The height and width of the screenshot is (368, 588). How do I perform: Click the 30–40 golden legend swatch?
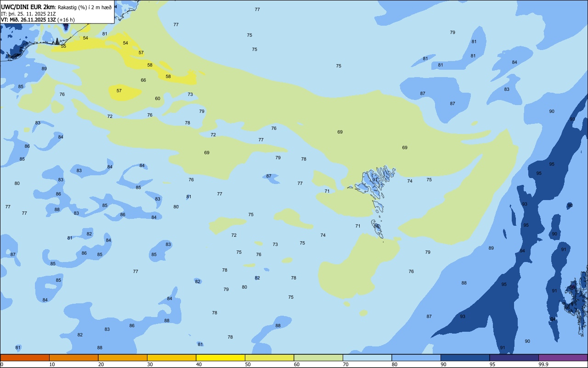pos(171,357)
